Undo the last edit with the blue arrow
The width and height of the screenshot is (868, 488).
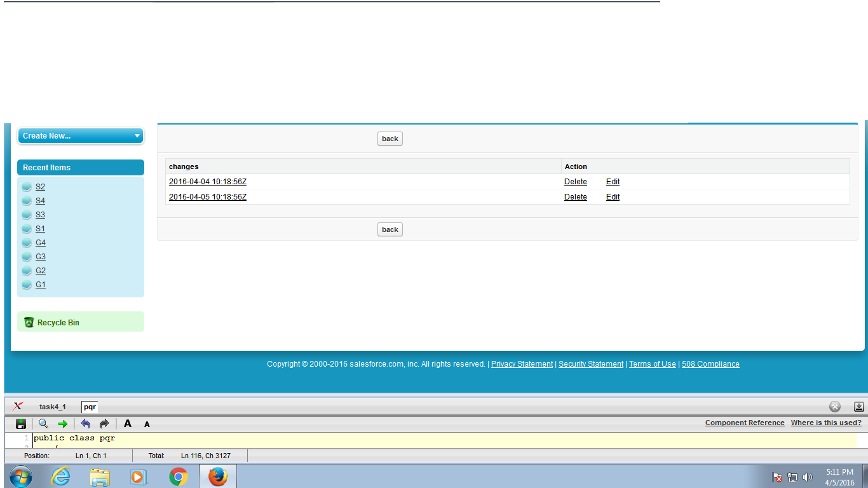point(86,424)
